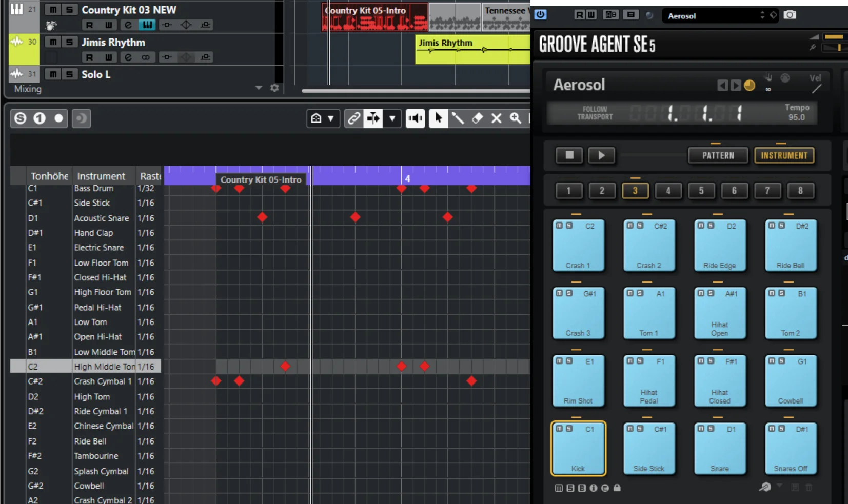
Task: Mute the Jimis Rhythm track
Action: click(53, 42)
